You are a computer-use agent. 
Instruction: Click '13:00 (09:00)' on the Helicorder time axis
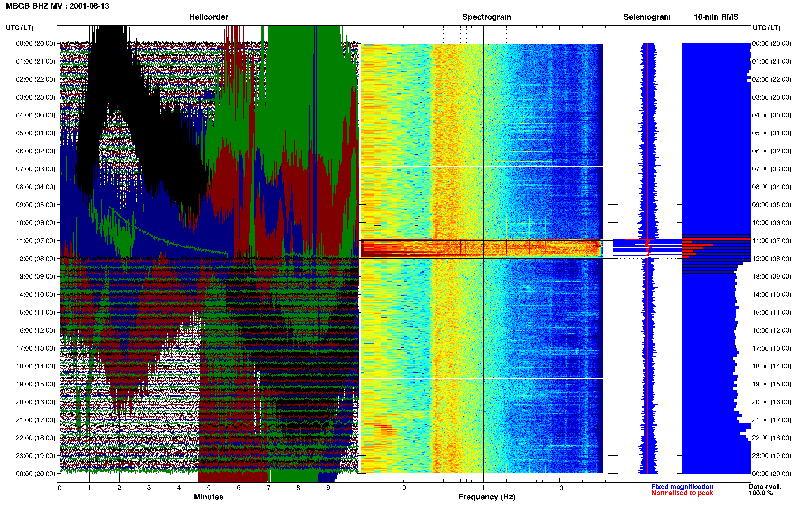pos(36,277)
